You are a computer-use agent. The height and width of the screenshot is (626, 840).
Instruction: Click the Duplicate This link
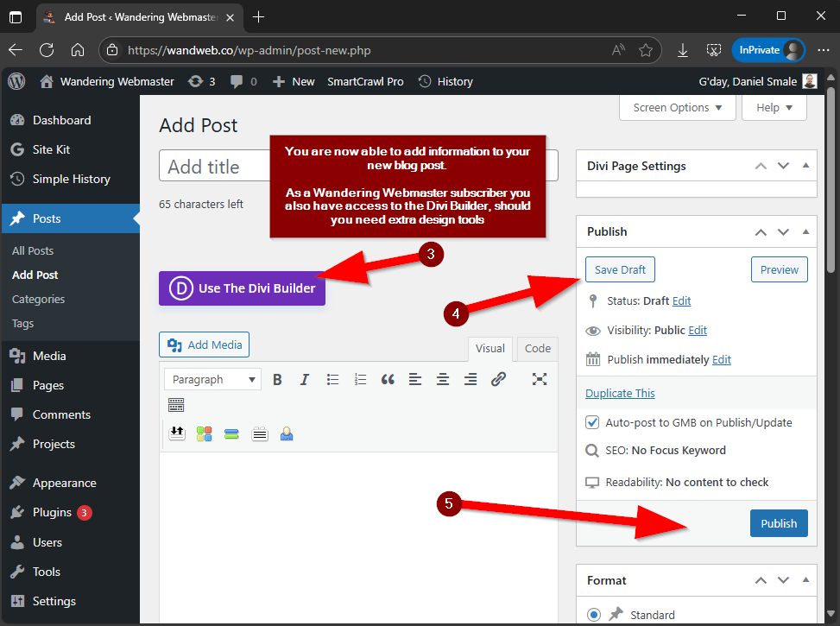click(620, 393)
